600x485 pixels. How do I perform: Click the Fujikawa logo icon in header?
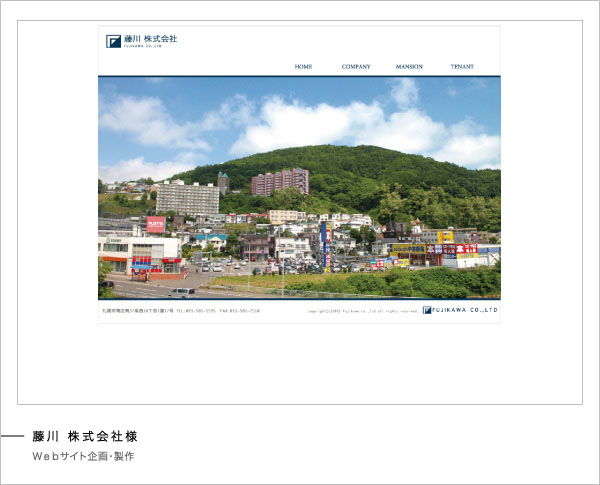113,41
